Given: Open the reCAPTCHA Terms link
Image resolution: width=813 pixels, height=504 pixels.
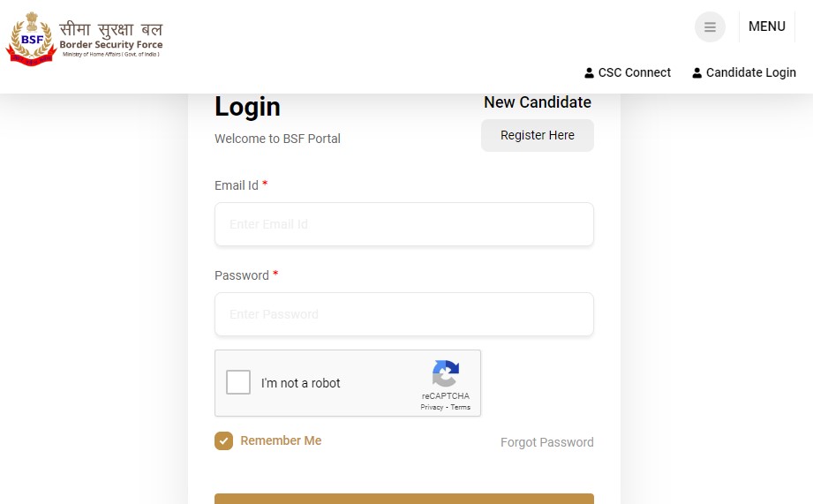Looking at the screenshot, I should 461,407.
